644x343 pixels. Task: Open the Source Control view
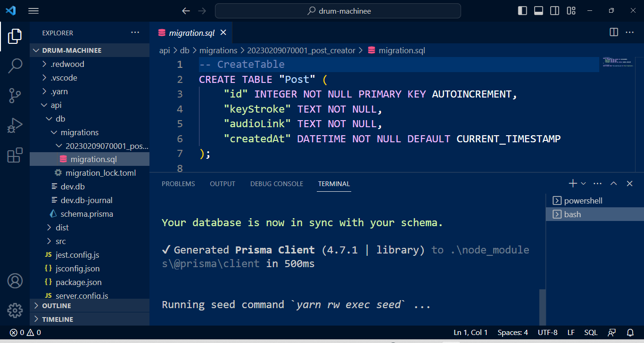pyautogui.click(x=15, y=96)
